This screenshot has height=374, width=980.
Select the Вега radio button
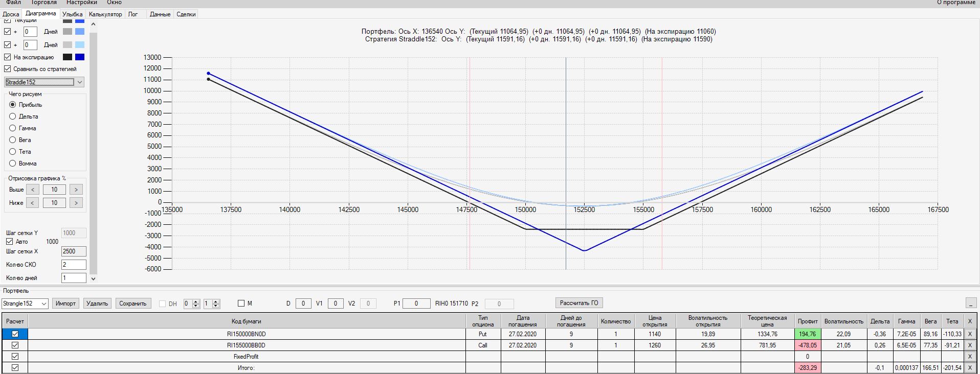pos(13,140)
